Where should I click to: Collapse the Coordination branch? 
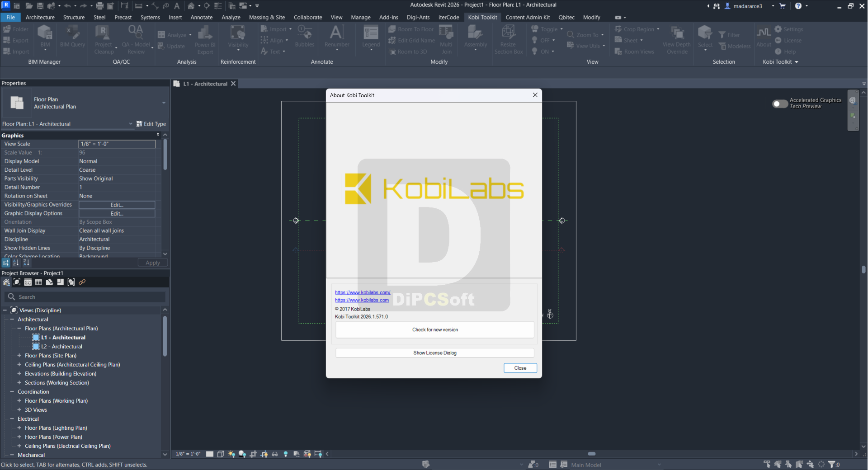click(12, 392)
